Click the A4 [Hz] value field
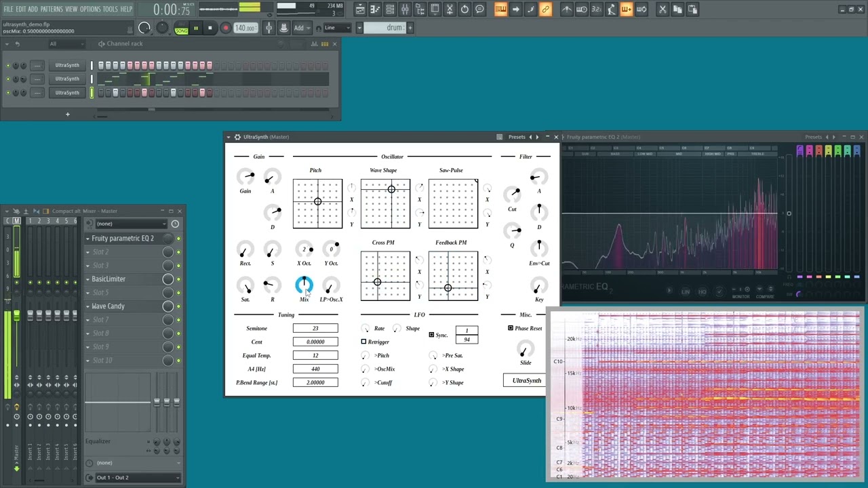The image size is (868, 488). coord(315,369)
